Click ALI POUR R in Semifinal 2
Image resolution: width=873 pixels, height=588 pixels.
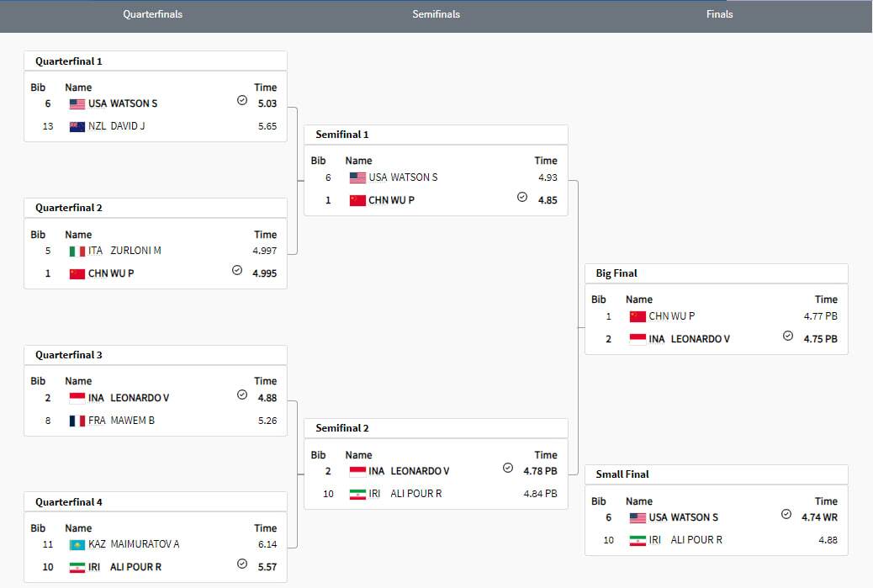(x=416, y=494)
